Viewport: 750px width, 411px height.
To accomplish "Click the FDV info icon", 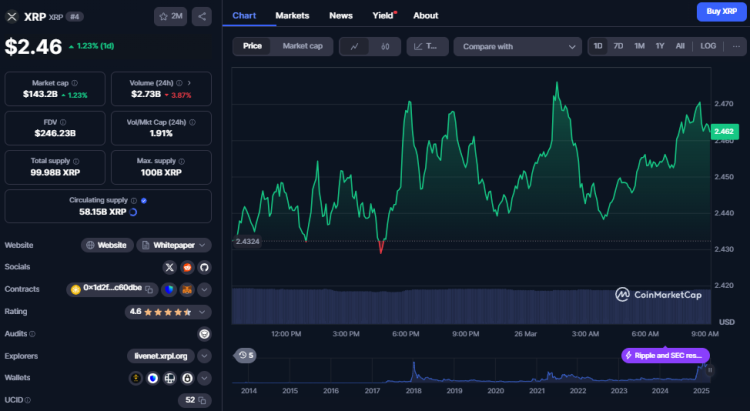I will (x=63, y=122).
